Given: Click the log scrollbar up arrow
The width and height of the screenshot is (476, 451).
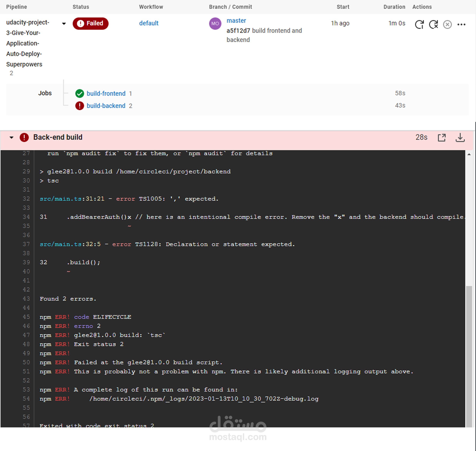Looking at the screenshot, I should pyautogui.click(x=469, y=154).
